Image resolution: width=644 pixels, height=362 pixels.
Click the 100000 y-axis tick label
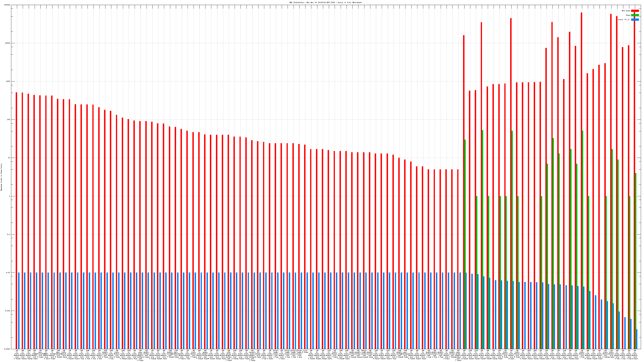(x=7, y=5)
